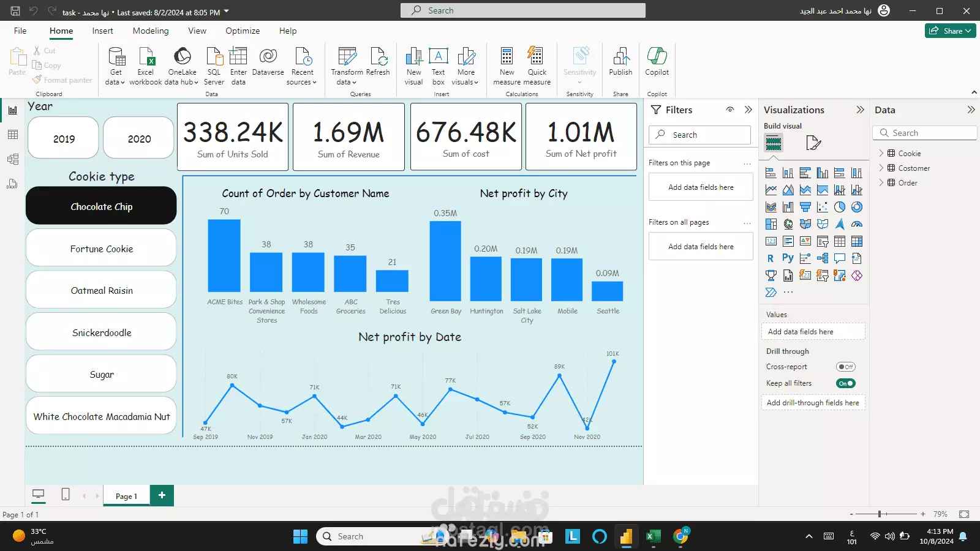This screenshot has height=551, width=980.
Task: Pick the funnel chart visual
Action: (x=805, y=207)
